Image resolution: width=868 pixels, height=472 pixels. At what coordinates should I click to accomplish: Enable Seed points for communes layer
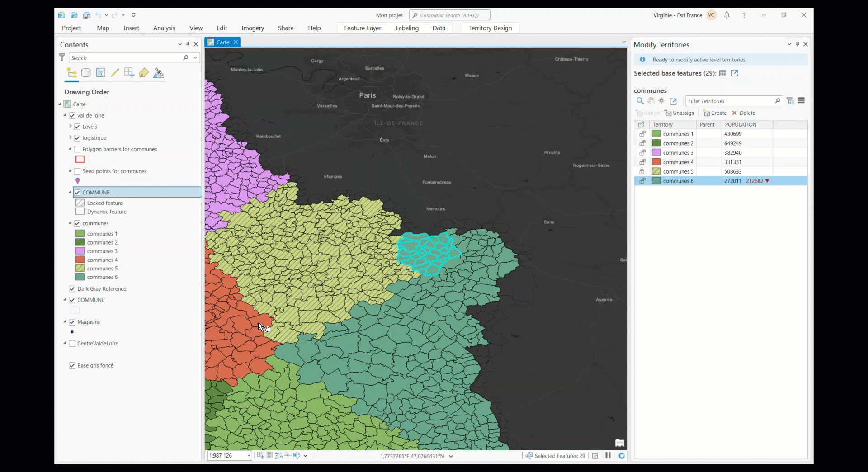pyautogui.click(x=77, y=171)
